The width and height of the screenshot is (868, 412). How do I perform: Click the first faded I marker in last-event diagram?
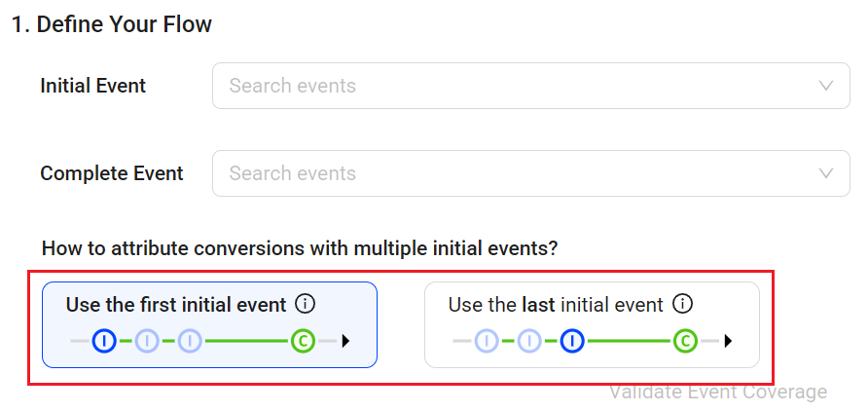487,341
